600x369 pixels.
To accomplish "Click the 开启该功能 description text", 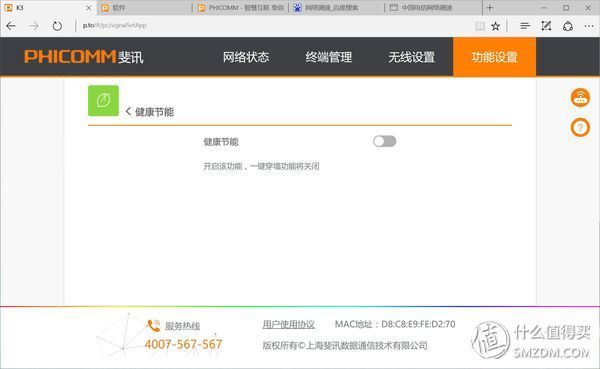I will click(261, 166).
